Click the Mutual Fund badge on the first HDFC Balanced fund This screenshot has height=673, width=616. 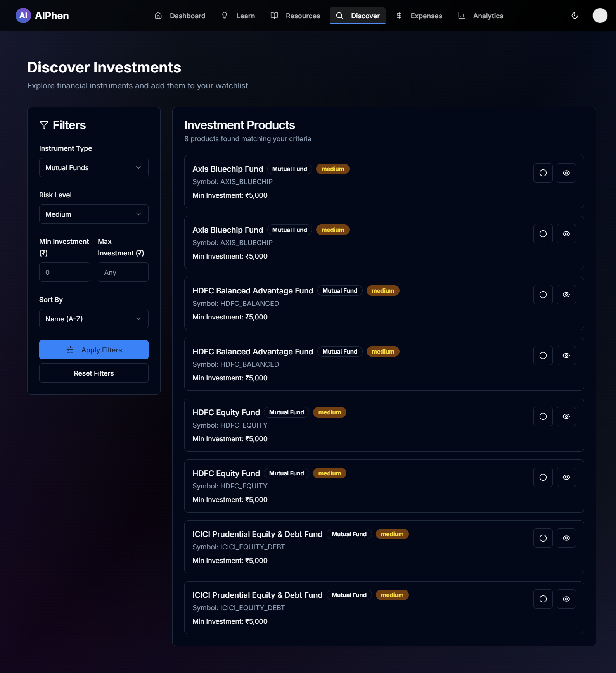point(340,291)
